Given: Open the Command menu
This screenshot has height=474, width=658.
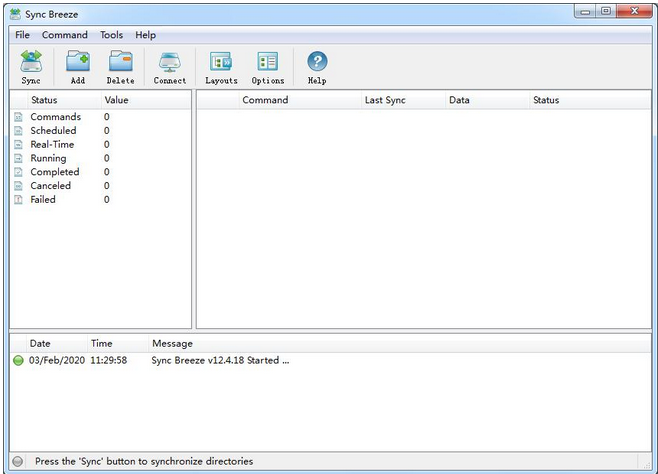Looking at the screenshot, I should [x=64, y=35].
